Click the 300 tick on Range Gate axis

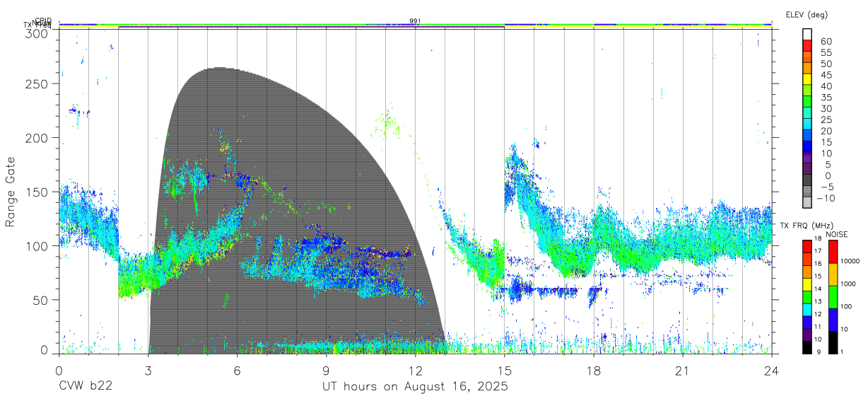pos(37,33)
